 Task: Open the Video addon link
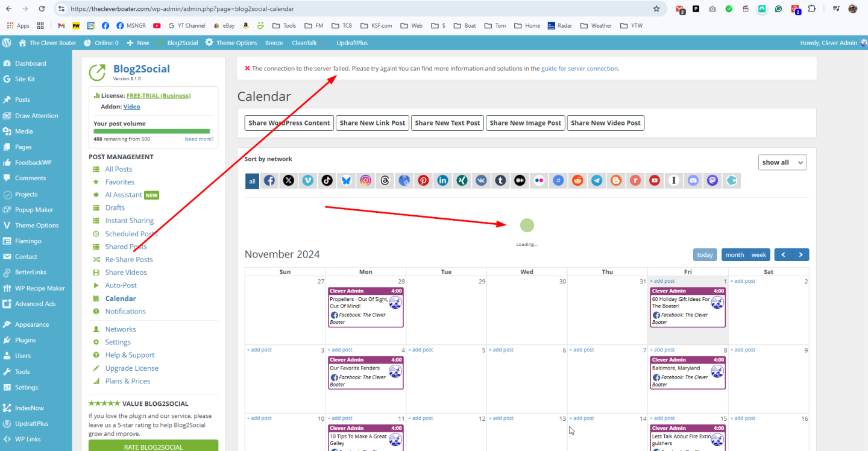pyautogui.click(x=131, y=107)
